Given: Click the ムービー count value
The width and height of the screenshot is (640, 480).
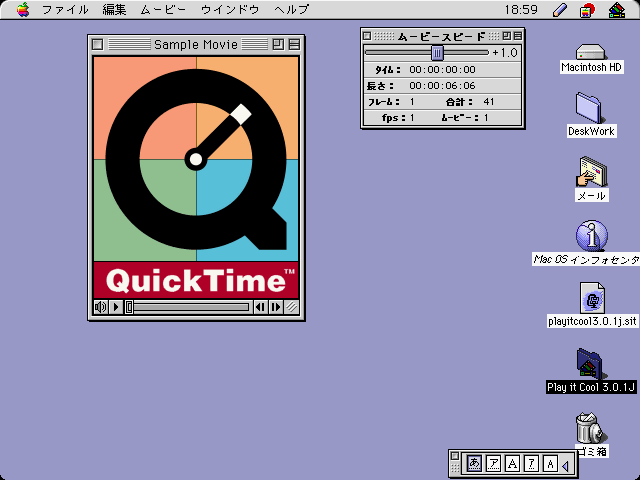Looking at the screenshot, I should [x=486, y=118].
